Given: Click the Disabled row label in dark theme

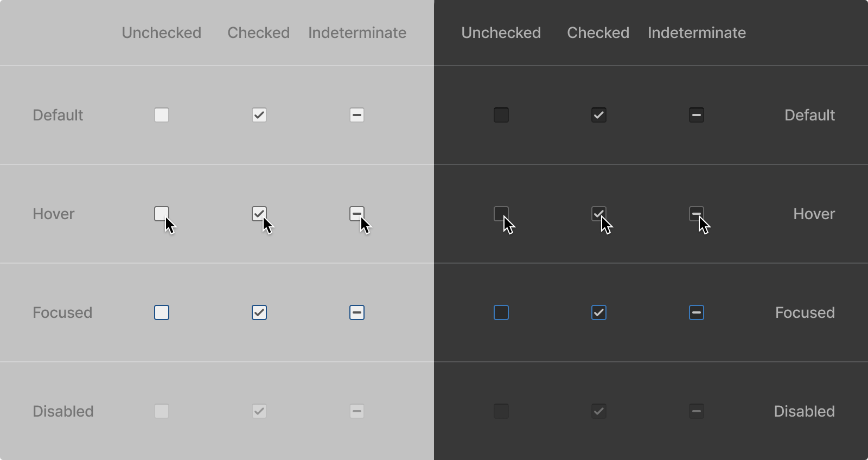Looking at the screenshot, I should click(x=805, y=411).
